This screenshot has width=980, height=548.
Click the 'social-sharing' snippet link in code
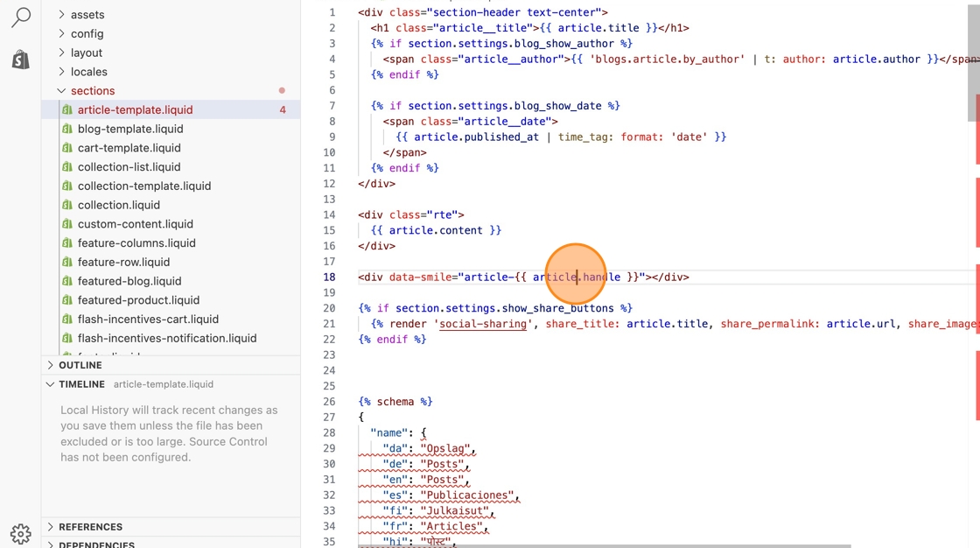[483, 324]
